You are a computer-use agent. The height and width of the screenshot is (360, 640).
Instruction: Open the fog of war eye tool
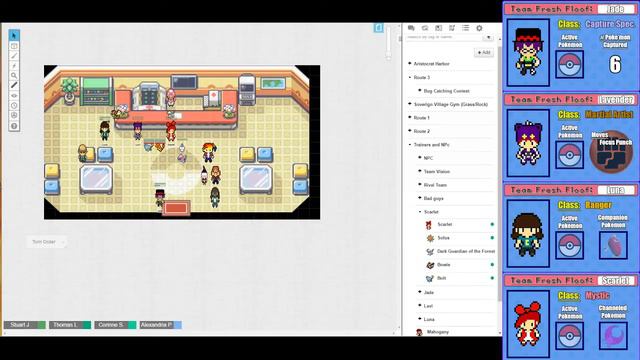tap(14, 96)
